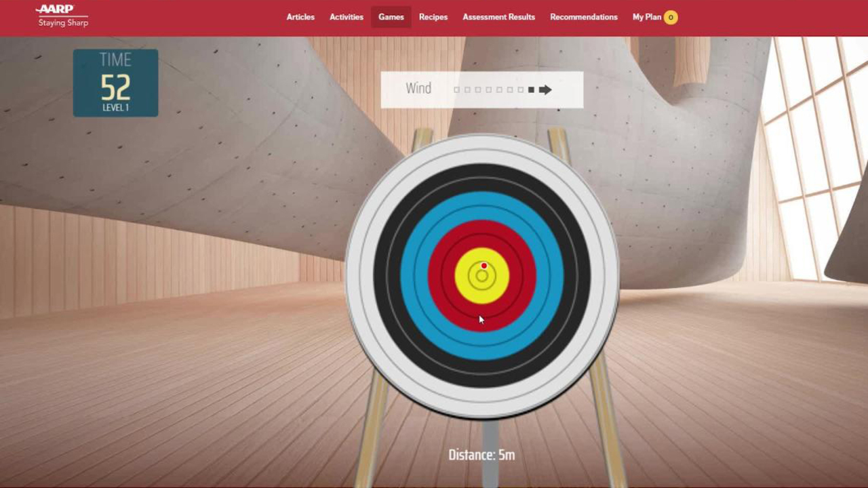Image resolution: width=868 pixels, height=488 pixels.
Task: Click the My Plan yellow count badge
Action: (x=671, y=18)
